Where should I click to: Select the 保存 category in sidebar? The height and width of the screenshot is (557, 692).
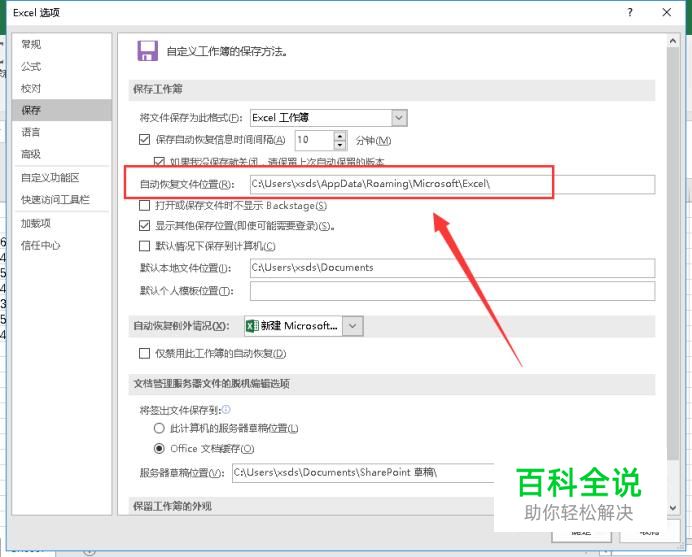62,110
